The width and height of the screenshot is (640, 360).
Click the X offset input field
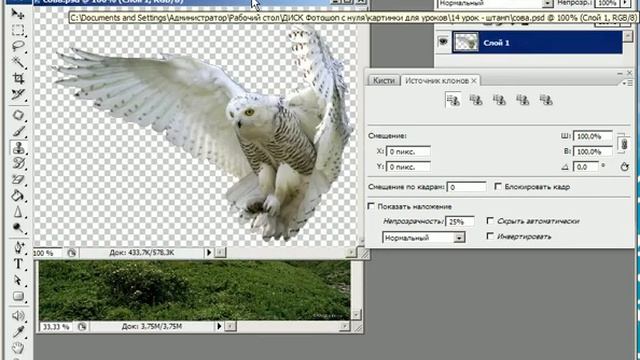point(408,151)
